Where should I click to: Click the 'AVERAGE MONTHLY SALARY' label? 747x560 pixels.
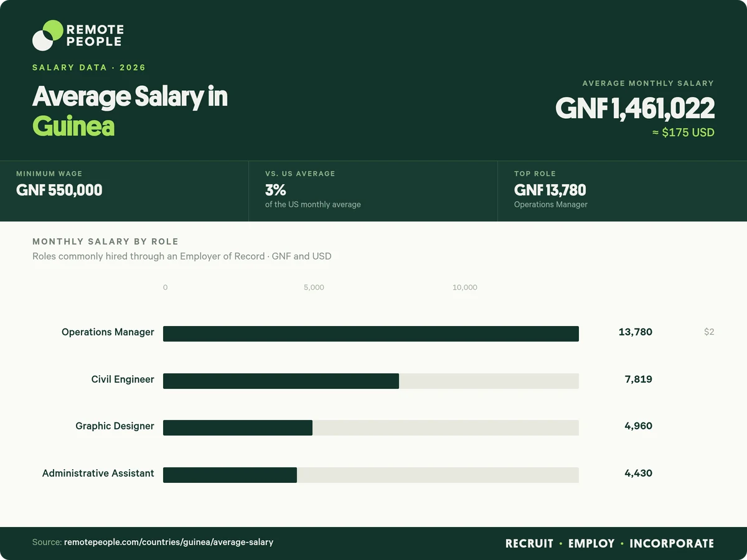click(648, 83)
